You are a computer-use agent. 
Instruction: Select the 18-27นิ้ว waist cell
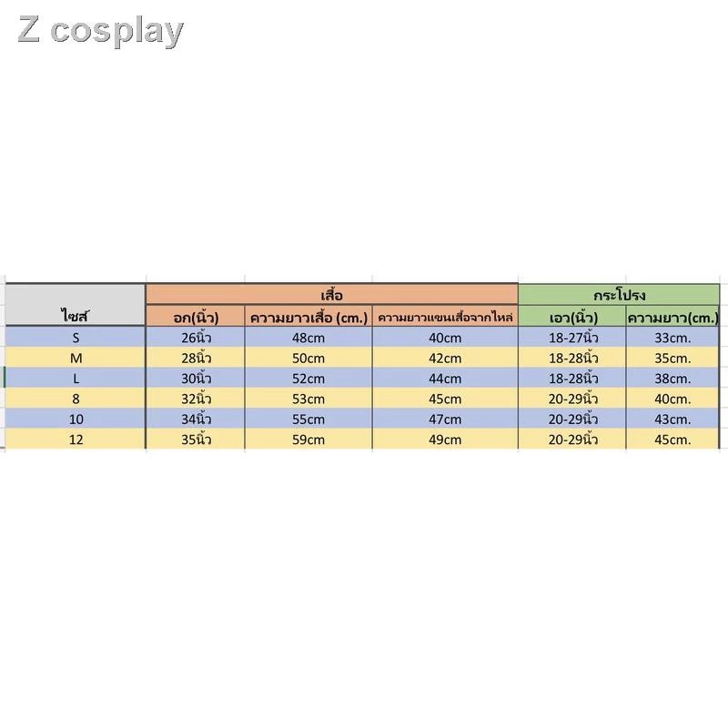tap(572, 337)
